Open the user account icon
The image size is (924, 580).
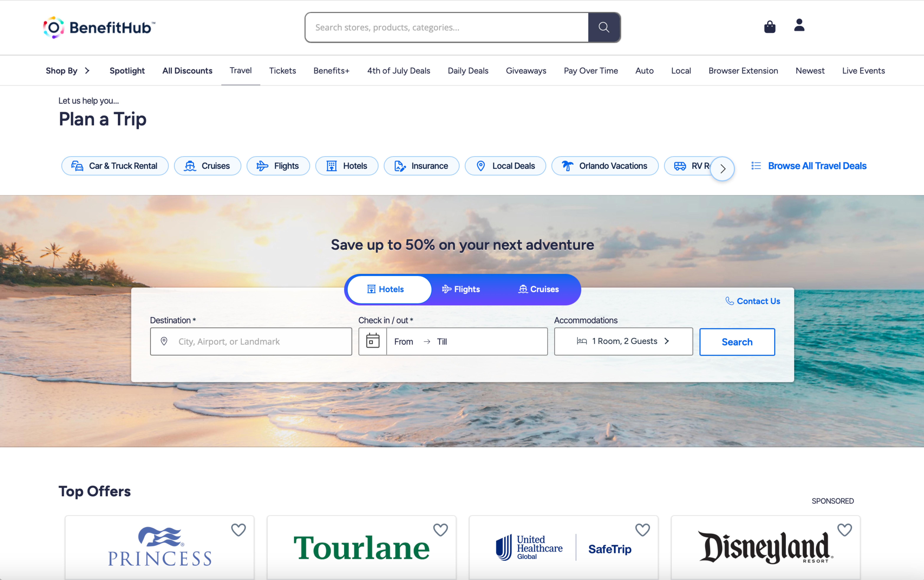(x=799, y=25)
